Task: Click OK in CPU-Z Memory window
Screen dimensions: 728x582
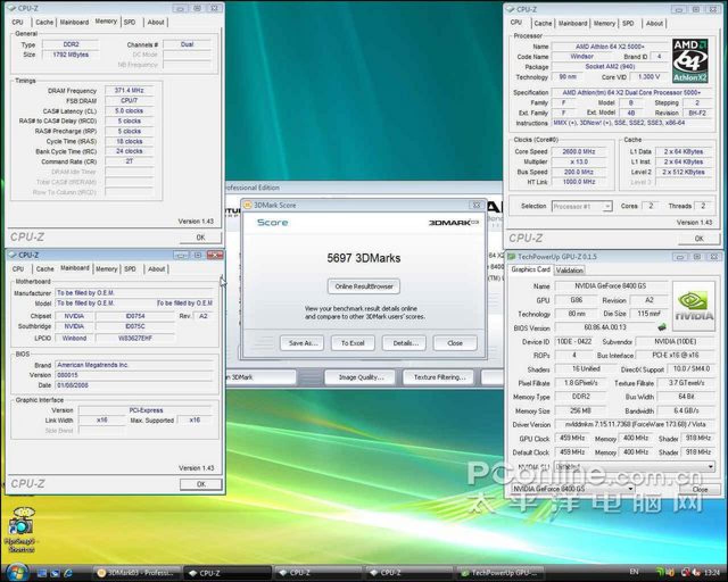Action: coord(200,238)
